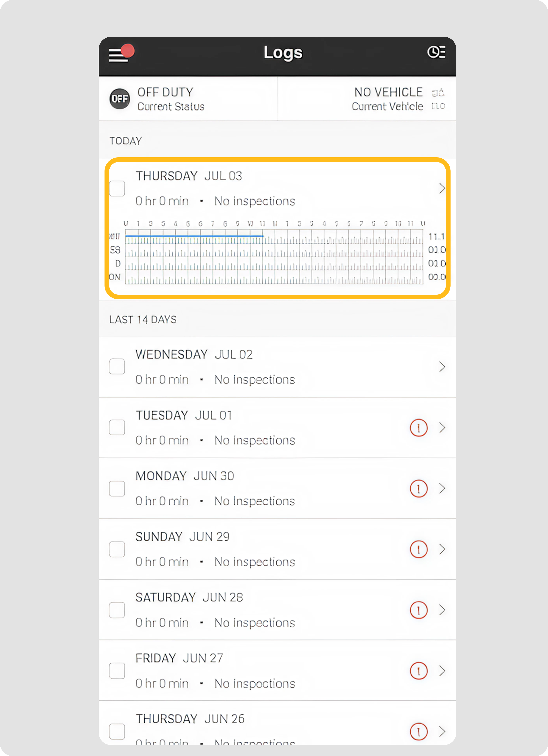Viewport: 548px width, 756px height.
Task: Select the Wednesday Jul 02 log checkbox
Action: (x=117, y=367)
